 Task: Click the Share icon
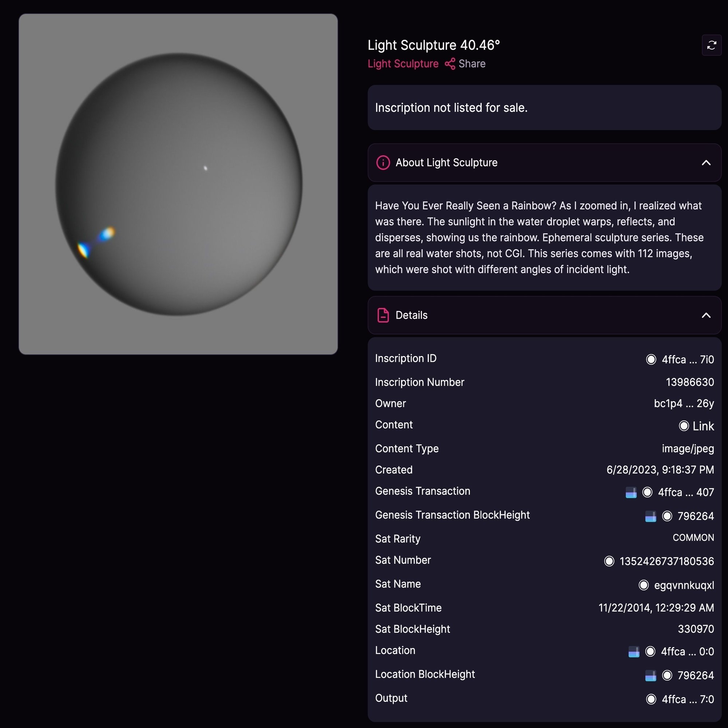(450, 64)
